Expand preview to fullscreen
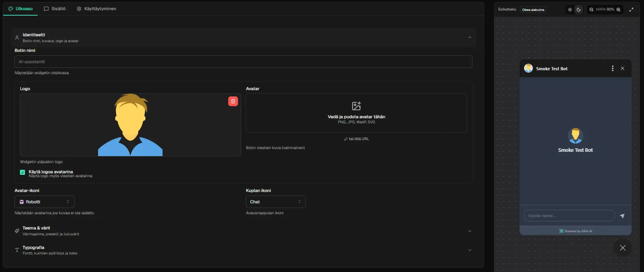 coord(631,10)
